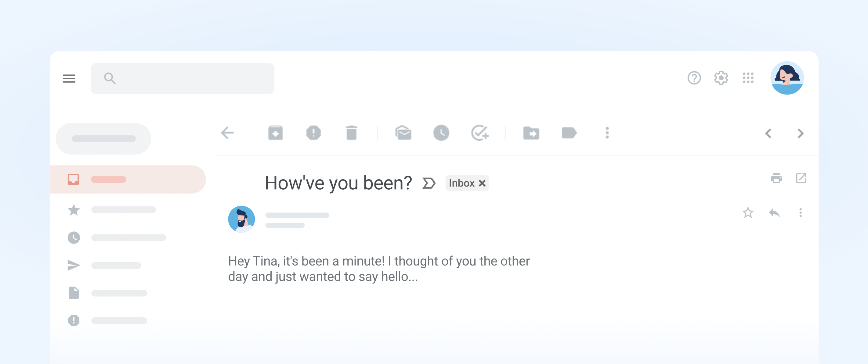Snooze this email with clock icon
This screenshot has width=868, height=364.
click(441, 133)
